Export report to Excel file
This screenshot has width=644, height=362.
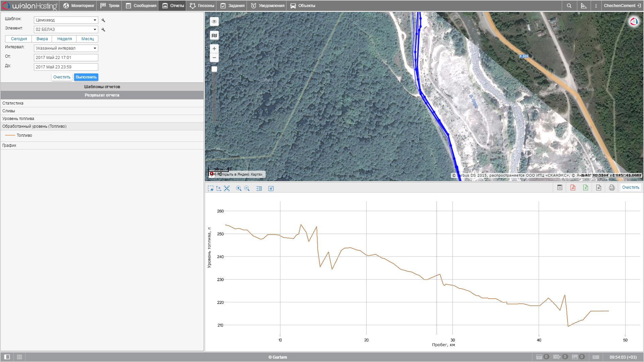point(586,188)
